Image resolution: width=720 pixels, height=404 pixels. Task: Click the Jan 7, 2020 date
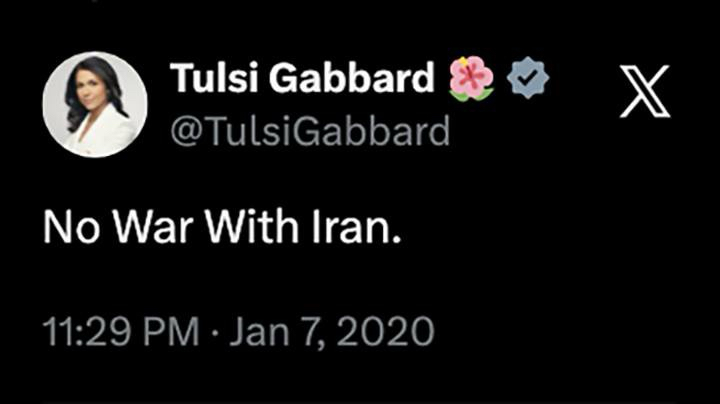(x=333, y=331)
